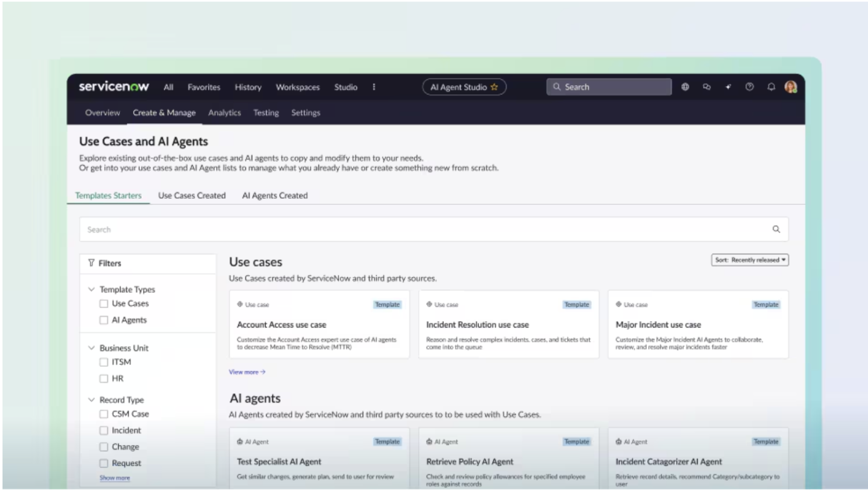Open the Studio menu
Image resolution: width=868 pixels, height=490 pixels.
click(x=346, y=87)
